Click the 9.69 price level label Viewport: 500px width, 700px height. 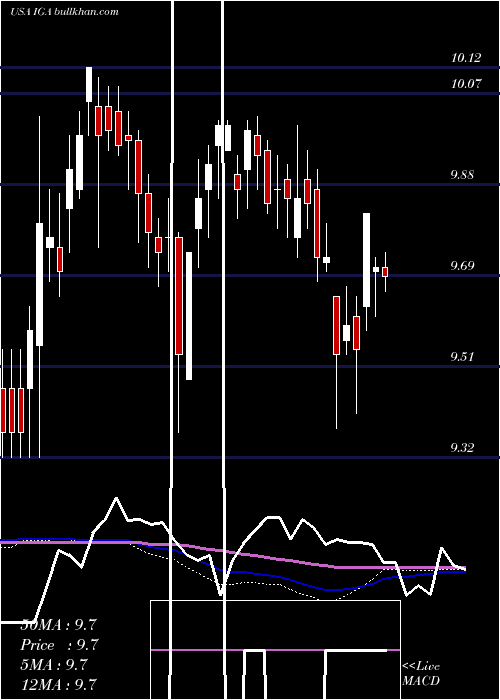pos(462,266)
